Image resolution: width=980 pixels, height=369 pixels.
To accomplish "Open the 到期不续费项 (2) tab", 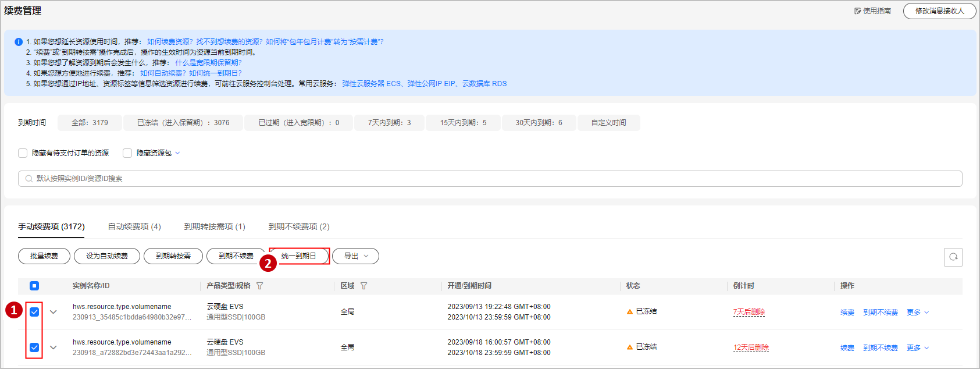I will [299, 226].
